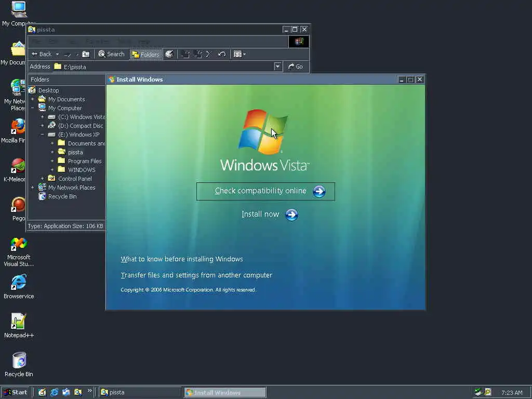Click Check compatibility online button
This screenshot has height=399, width=532.
pyautogui.click(x=265, y=191)
